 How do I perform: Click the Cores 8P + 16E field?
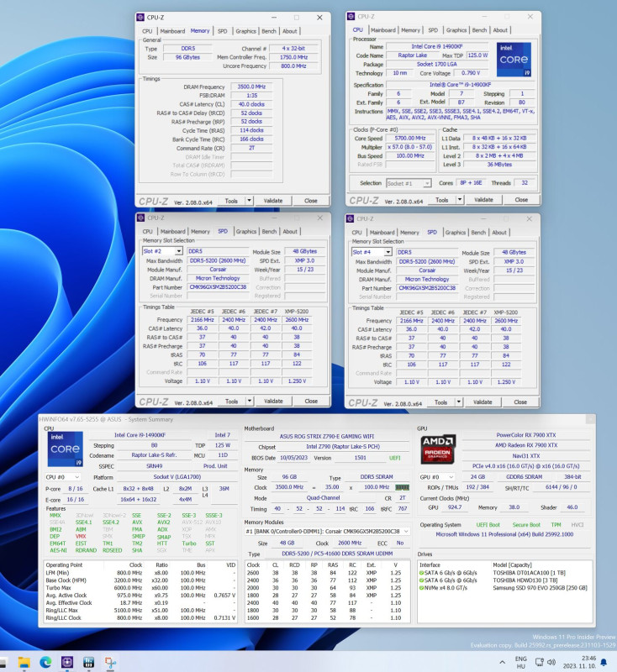tap(471, 183)
